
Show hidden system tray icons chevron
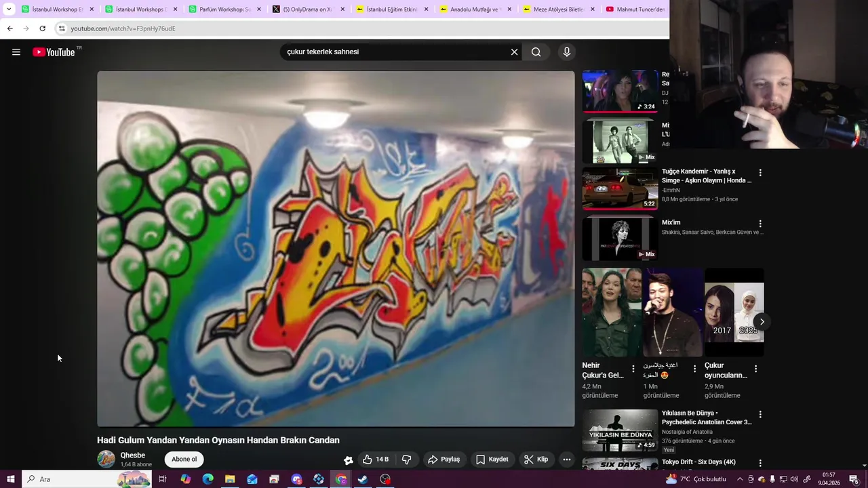click(740, 479)
